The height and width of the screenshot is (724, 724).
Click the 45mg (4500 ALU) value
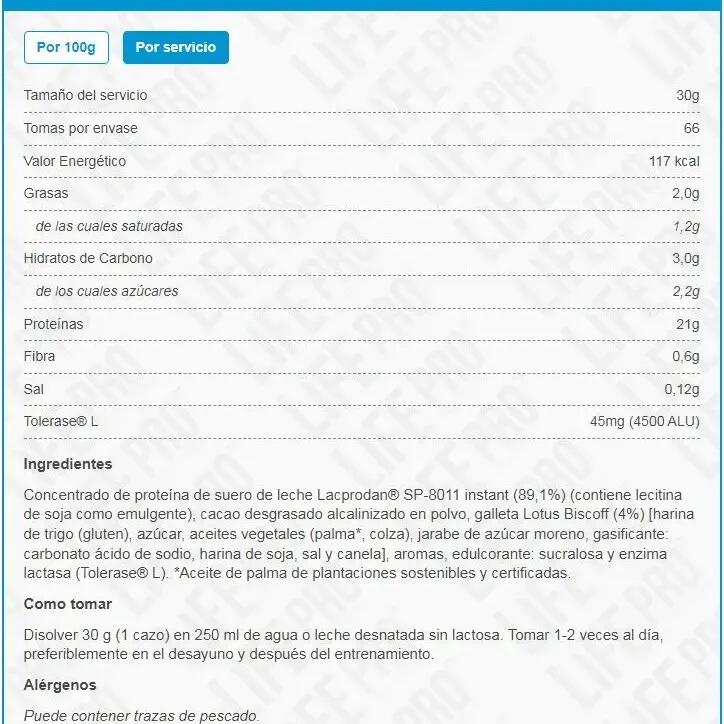coord(644,421)
